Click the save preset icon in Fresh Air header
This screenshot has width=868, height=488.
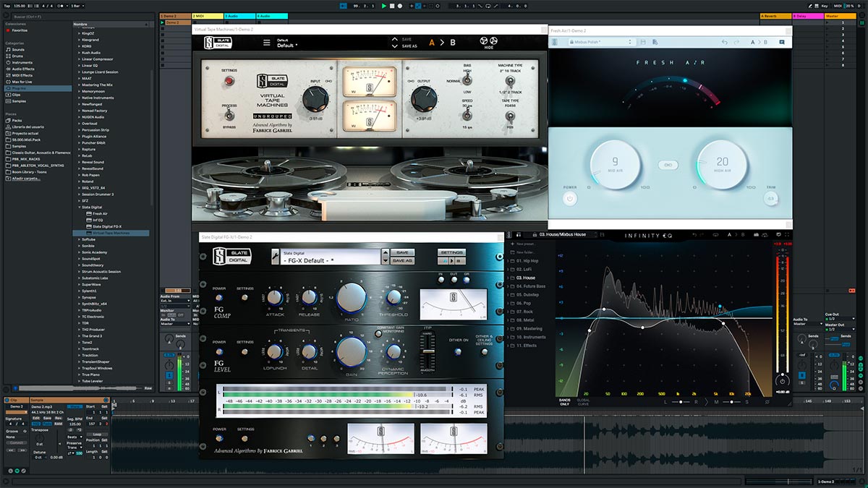pyautogui.click(x=644, y=41)
